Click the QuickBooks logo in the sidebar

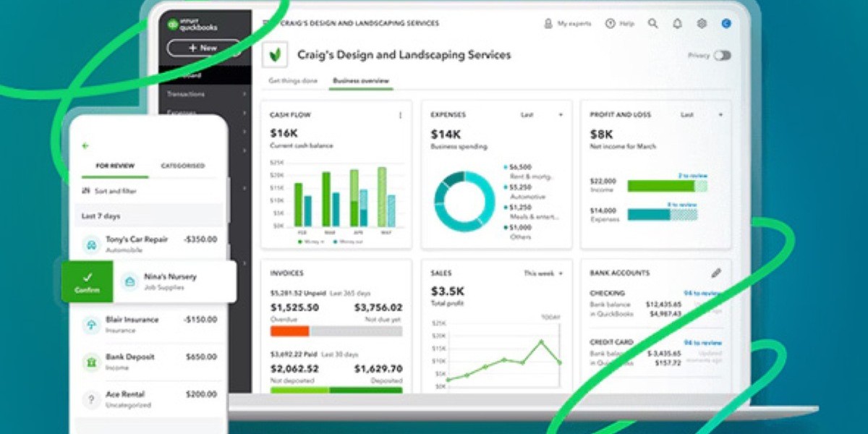coord(190,23)
